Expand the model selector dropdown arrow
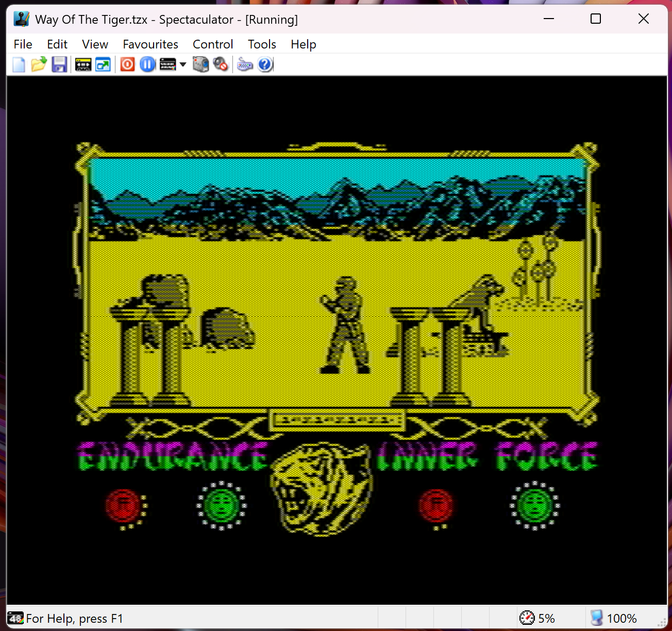Image resolution: width=672 pixels, height=631 pixels. (183, 65)
